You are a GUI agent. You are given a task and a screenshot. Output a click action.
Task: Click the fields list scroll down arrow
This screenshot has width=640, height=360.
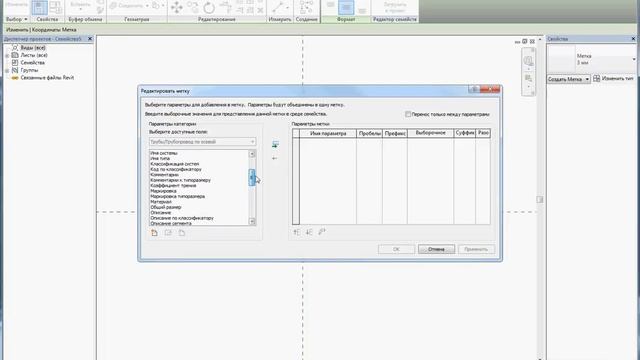tap(252, 222)
